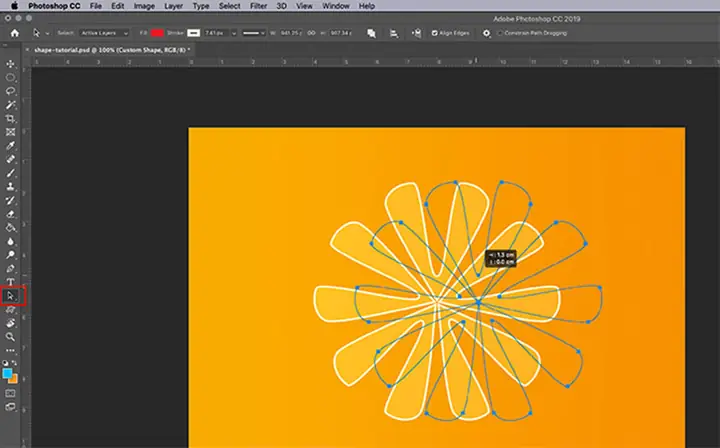Select the Elliptical Marquee tool
Image resolution: width=720 pixels, height=448 pixels.
tap(10, 78)
